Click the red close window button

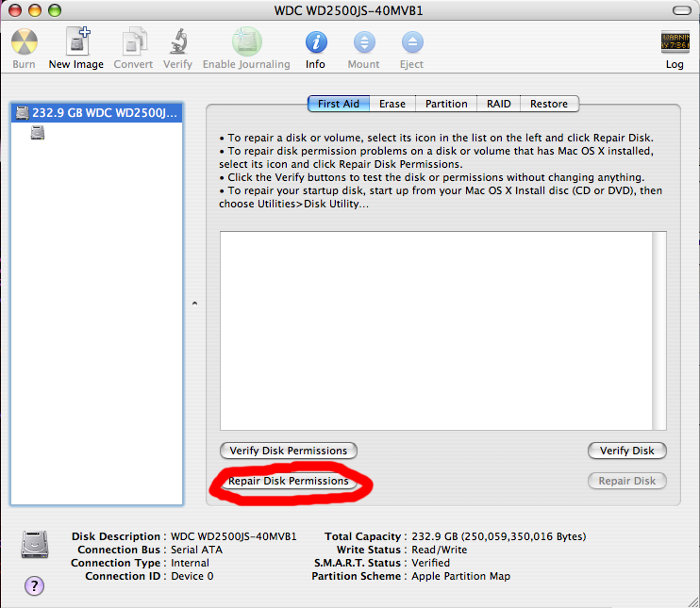point(15,10)
